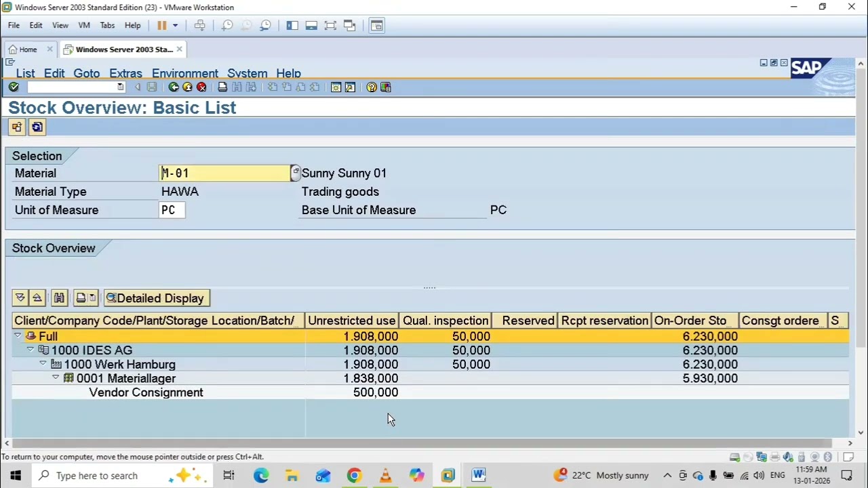Click the Material input field M-01
Image resolution: width=868 pixels, height=488 pixels.
225,173
